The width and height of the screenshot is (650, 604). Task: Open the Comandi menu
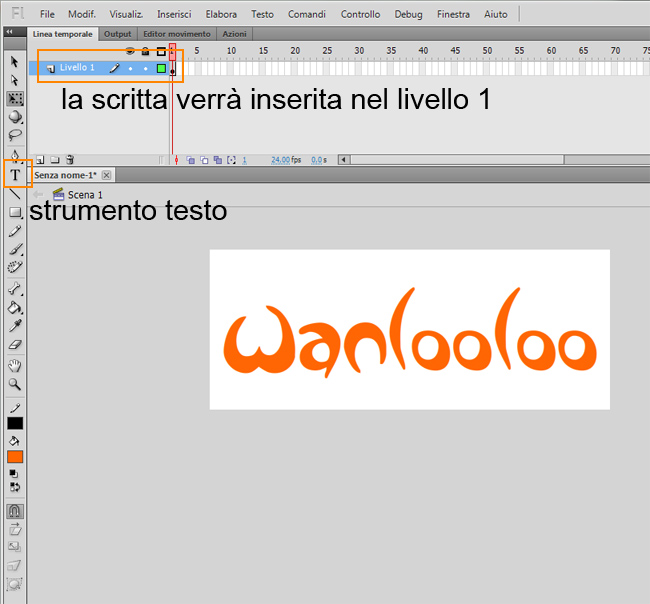[x=307, y=15]
